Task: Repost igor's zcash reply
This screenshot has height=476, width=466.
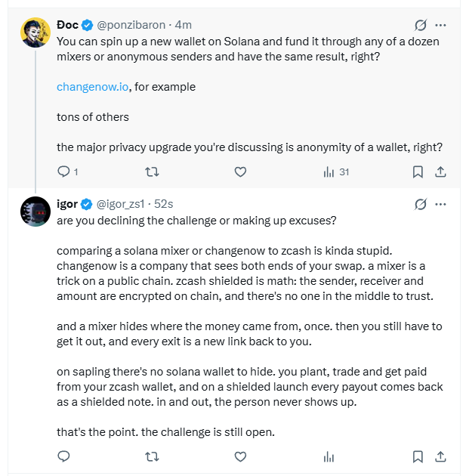Action: pos(152,456)
